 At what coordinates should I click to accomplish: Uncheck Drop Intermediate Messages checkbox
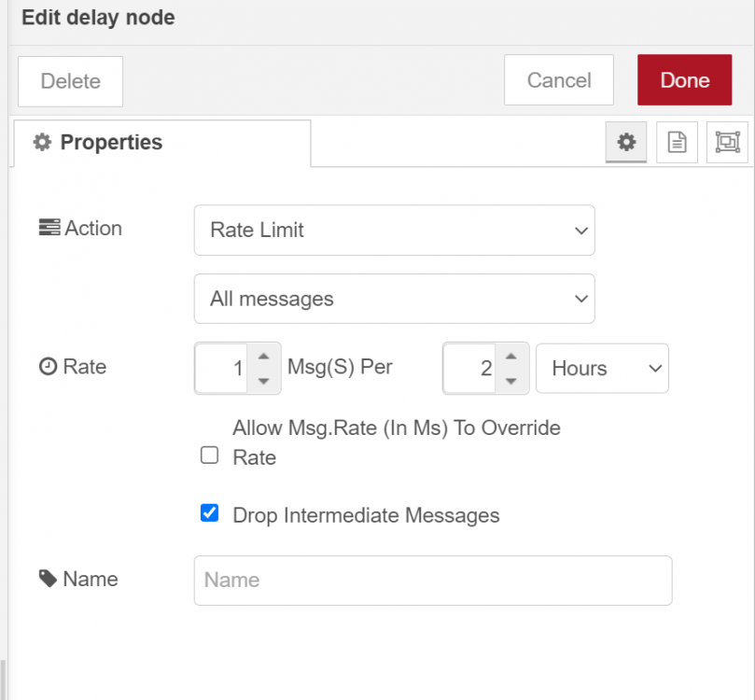click(x=209, y=513)
